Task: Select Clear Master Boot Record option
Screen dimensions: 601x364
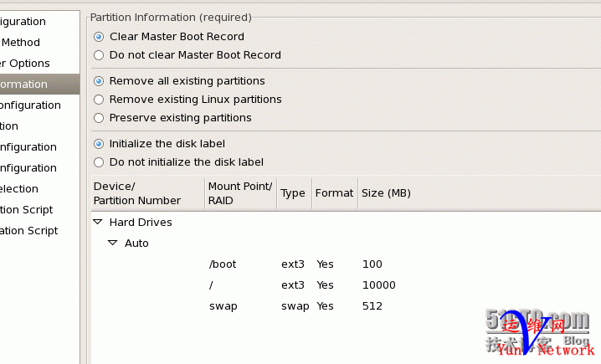Action: pos(100,37)
